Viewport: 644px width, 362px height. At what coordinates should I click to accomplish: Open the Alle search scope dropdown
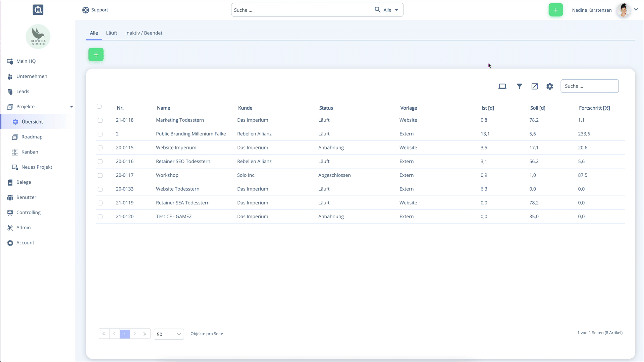pos(391,10)
